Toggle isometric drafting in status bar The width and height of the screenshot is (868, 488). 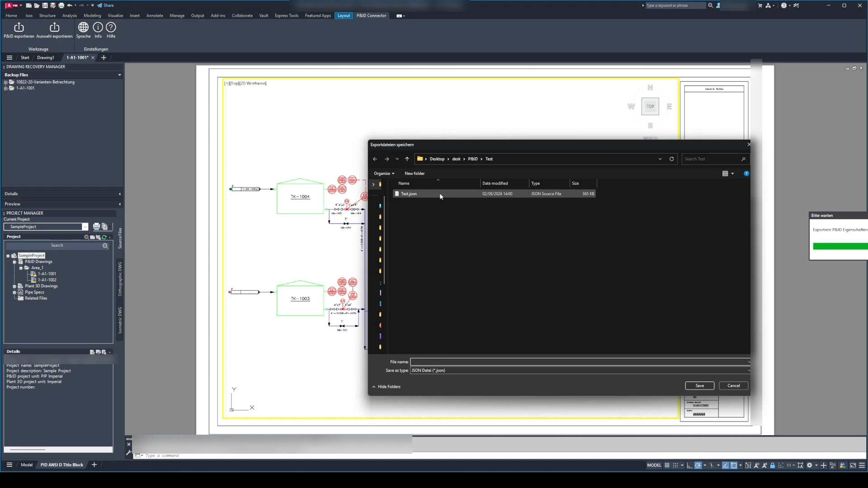coord(712,465)
